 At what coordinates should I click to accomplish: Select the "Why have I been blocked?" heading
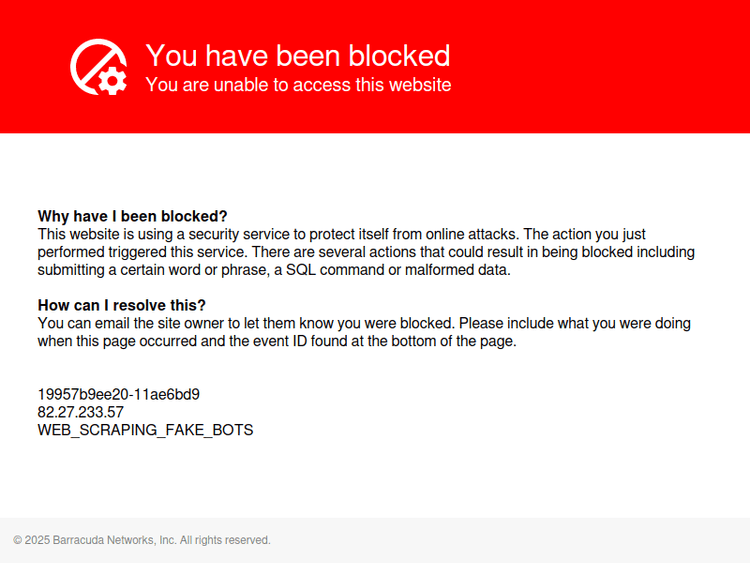[x=133, y=216]
